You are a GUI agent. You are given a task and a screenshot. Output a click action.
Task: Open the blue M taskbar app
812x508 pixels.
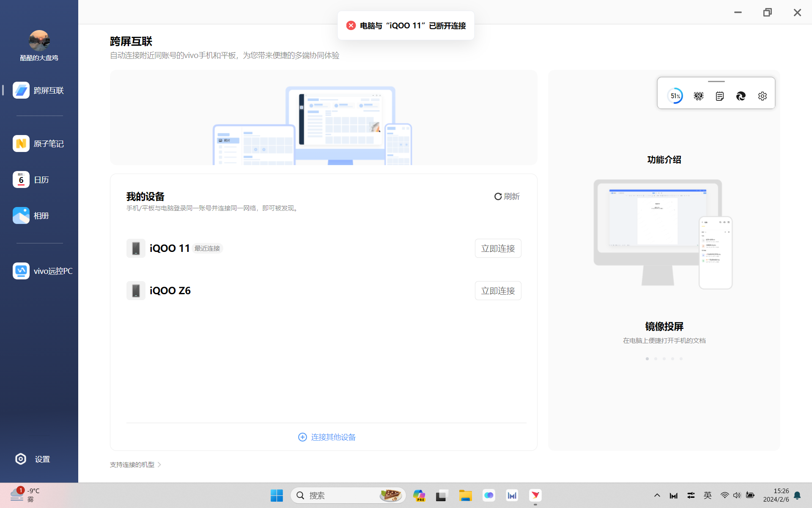pos(512,495)
